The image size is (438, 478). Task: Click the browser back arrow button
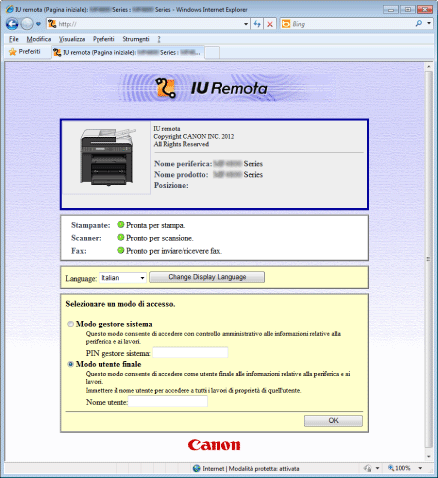point(12,24)
